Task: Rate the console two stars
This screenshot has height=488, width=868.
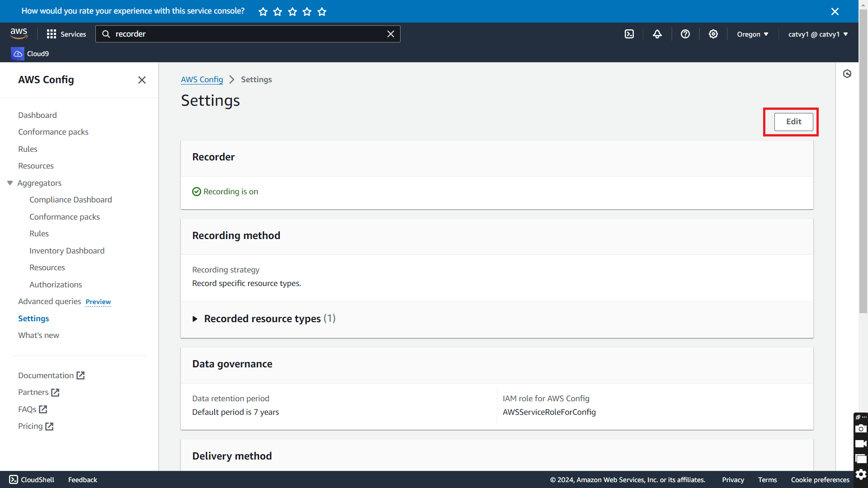Action: pos(278,11)
